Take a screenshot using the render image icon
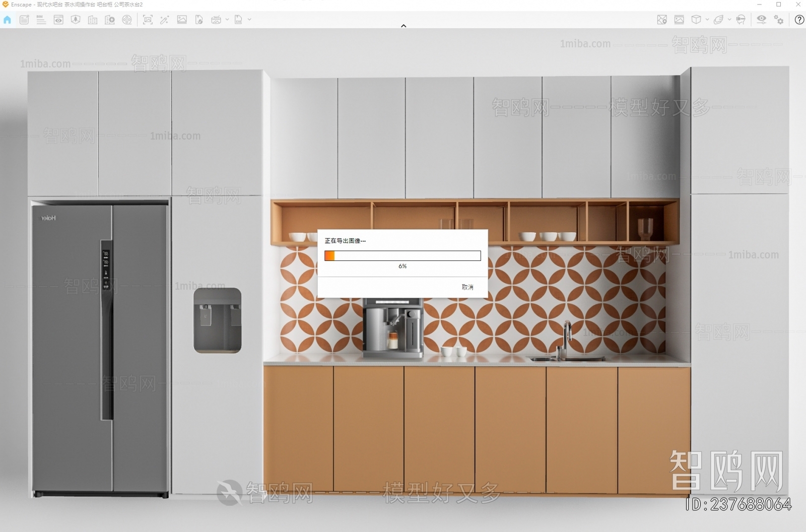This screenshot has height=532, width=806. (x=147, y=20)
